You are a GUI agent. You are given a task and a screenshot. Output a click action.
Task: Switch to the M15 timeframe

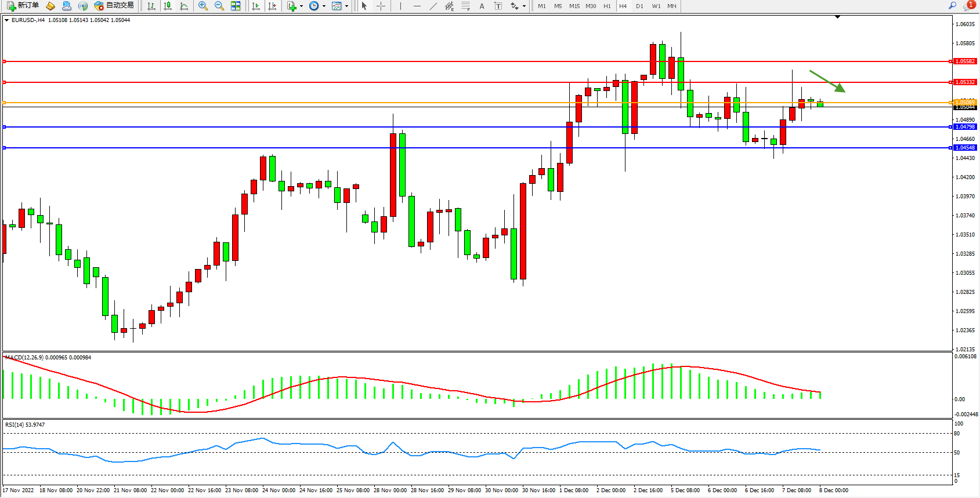point(574,6)
